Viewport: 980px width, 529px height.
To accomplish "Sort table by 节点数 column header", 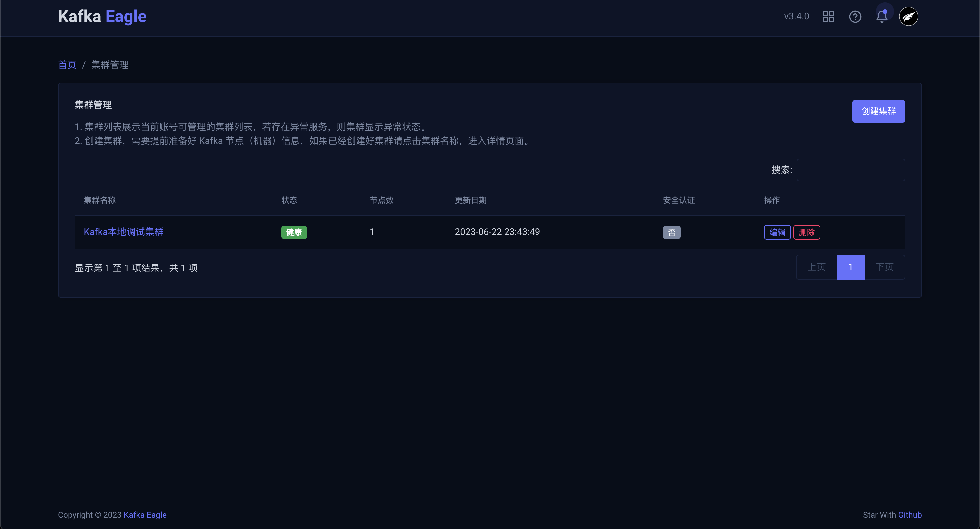I will [381, 200].
